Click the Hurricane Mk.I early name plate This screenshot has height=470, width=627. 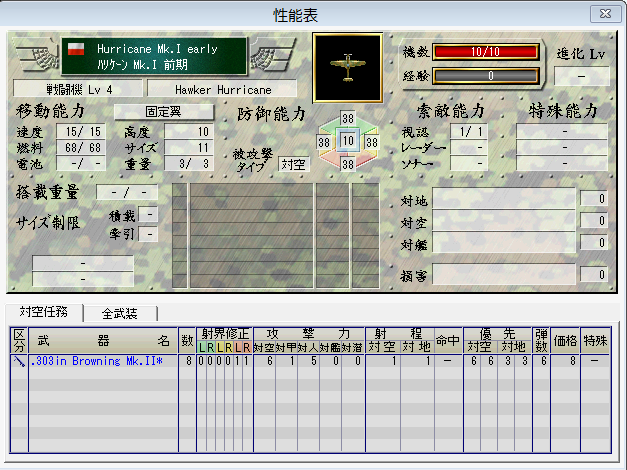pyautogui.click(x=154, y=56)
